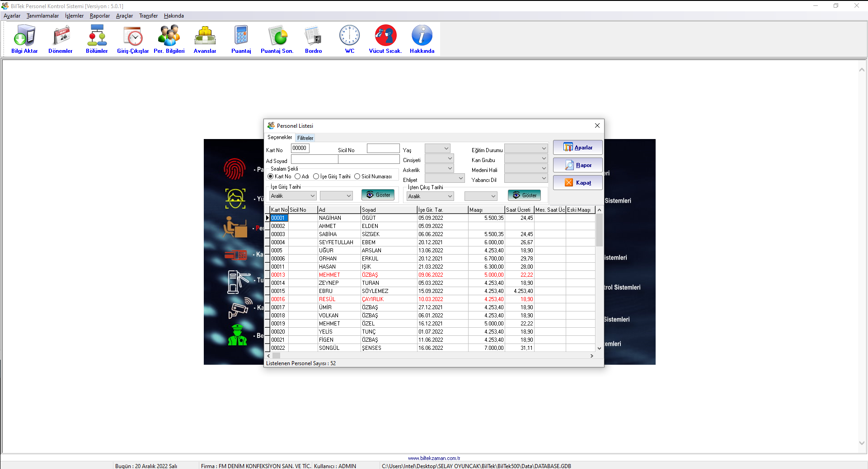Click the first Ad Soyad input field
Image resolution: width=868 pixels, height=469 pixels.
coord(314,159)
